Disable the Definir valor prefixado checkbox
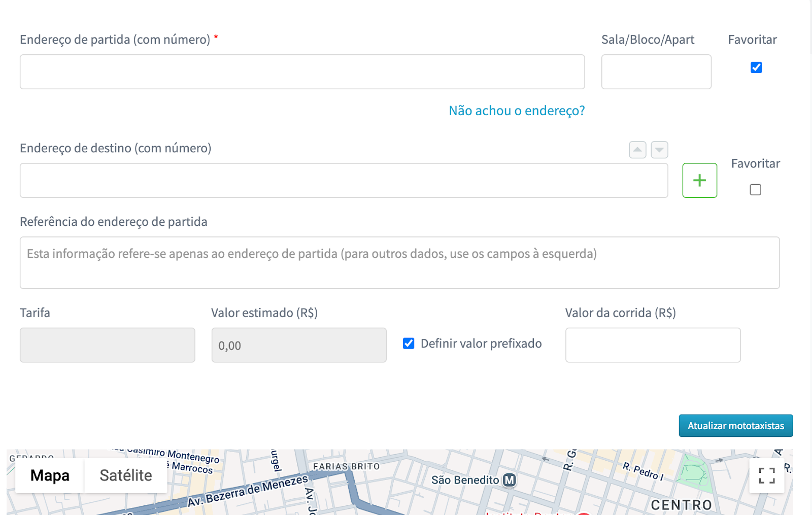 click(409, 344)
